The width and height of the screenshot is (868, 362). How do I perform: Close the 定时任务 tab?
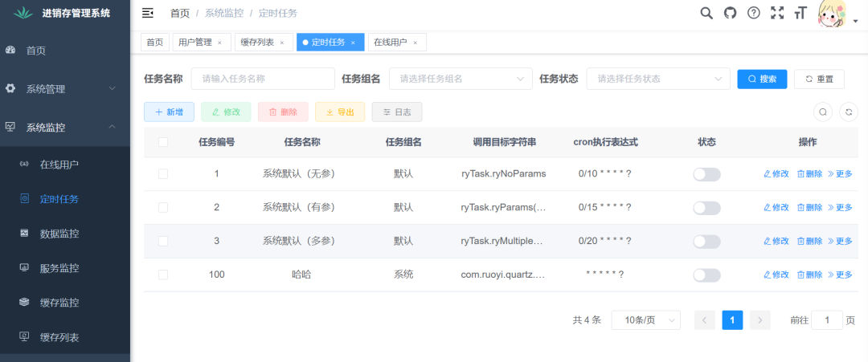tap(353, 43)
